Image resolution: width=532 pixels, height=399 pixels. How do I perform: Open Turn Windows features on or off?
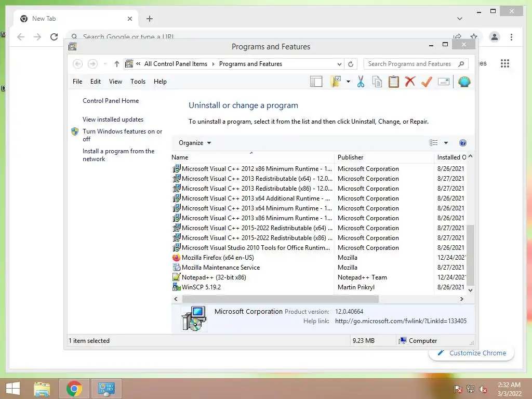tap(122, 135)
